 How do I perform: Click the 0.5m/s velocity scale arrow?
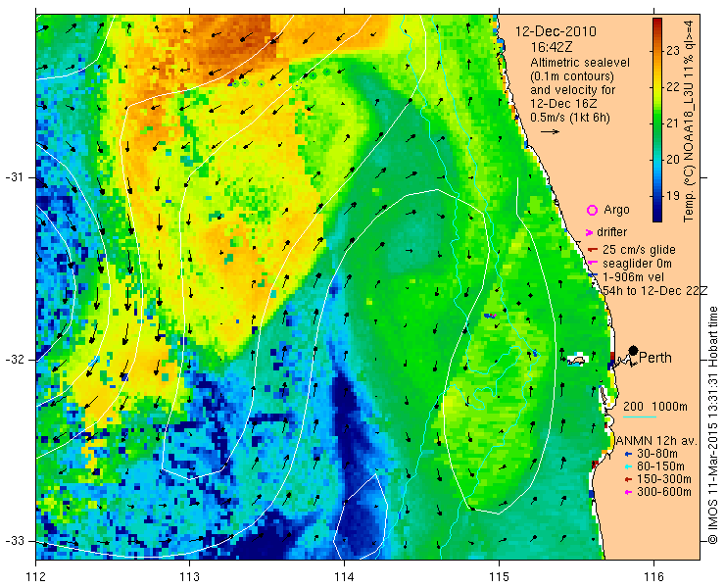point(550,132)
